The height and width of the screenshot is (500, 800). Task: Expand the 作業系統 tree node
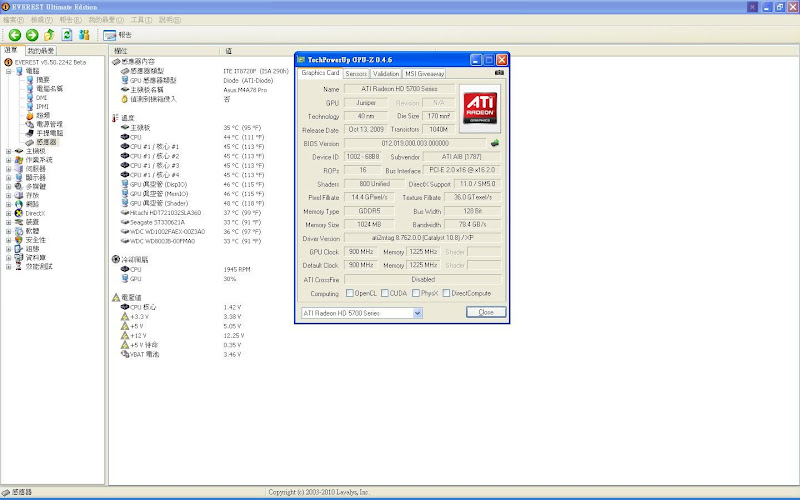pos(9,160)
